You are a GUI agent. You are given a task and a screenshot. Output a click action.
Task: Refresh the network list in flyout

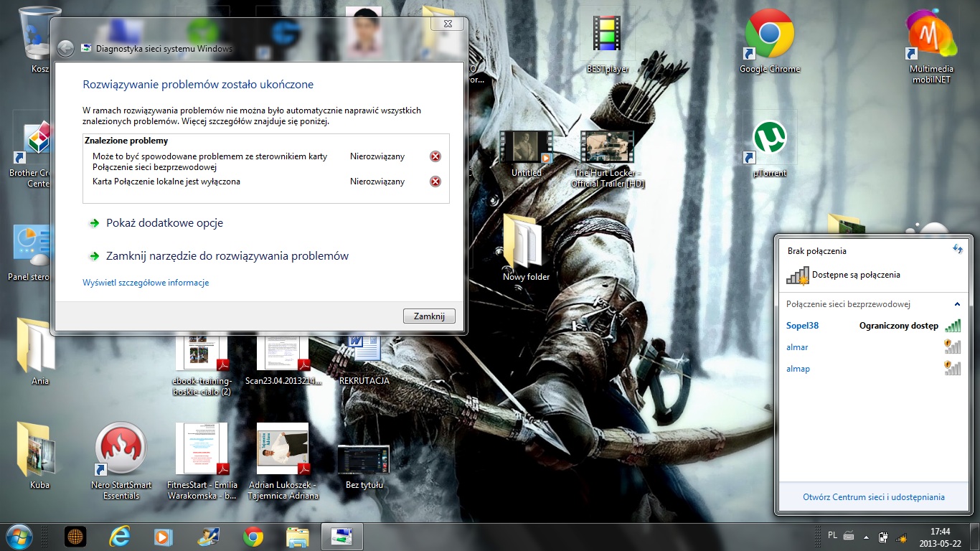(957, 249)
